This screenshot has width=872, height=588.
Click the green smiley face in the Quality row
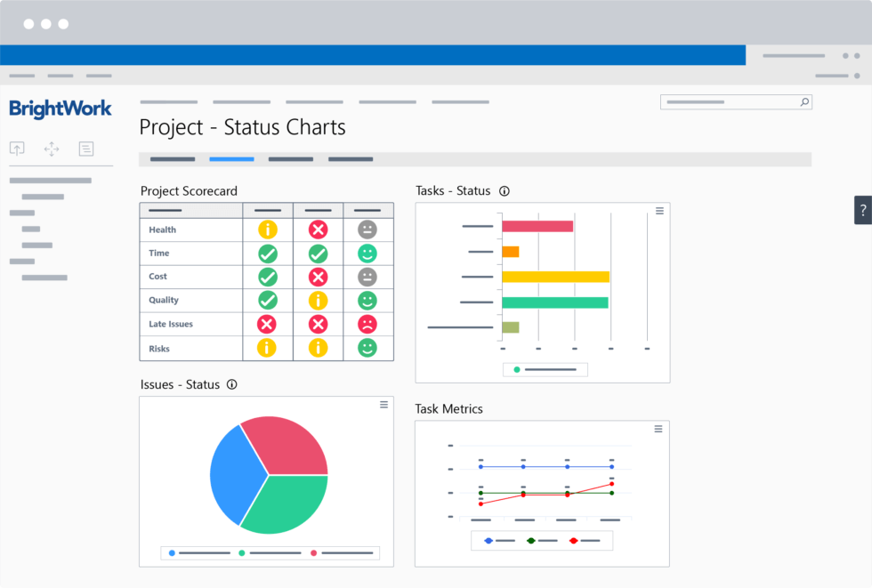(x=367, y=300)
